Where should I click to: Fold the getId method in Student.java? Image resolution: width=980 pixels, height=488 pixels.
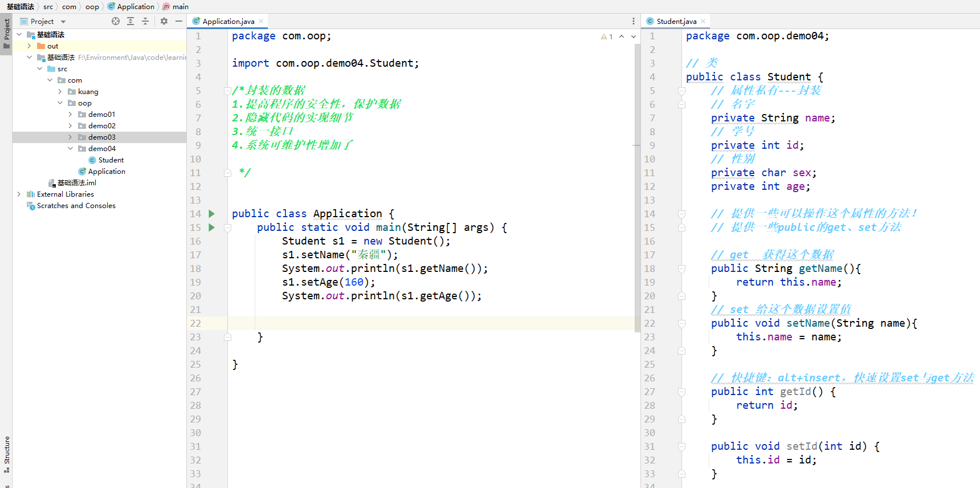tap(681, 392)
